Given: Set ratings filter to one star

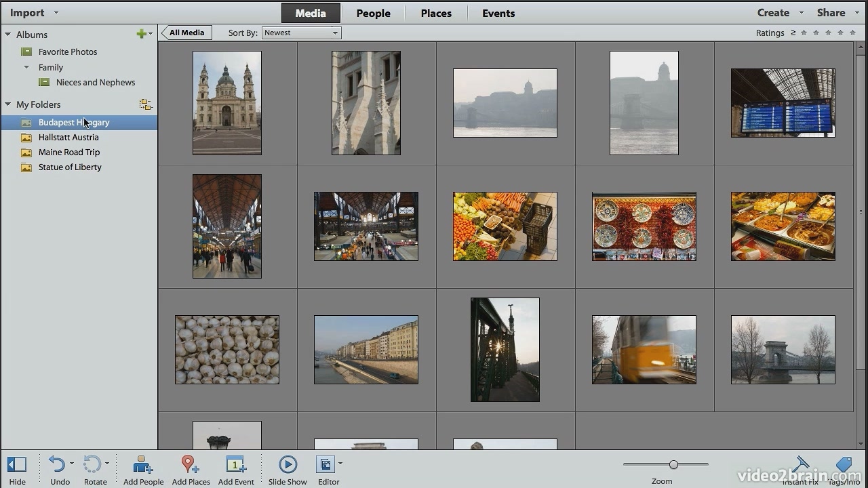Looking at the screenshot, I should [804, 33].
